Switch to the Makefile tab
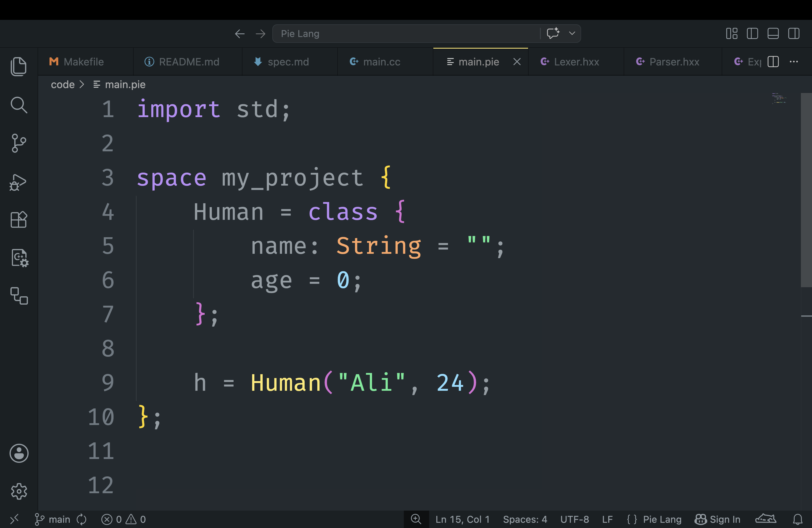The height and width of the screenshot is (528, 812). pos(86,62)
